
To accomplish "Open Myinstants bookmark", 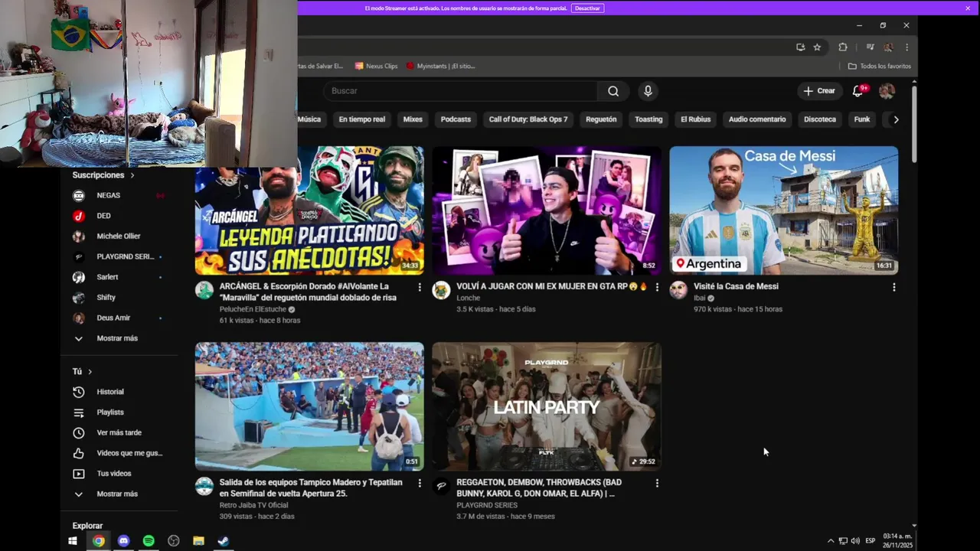I will 440,67.
